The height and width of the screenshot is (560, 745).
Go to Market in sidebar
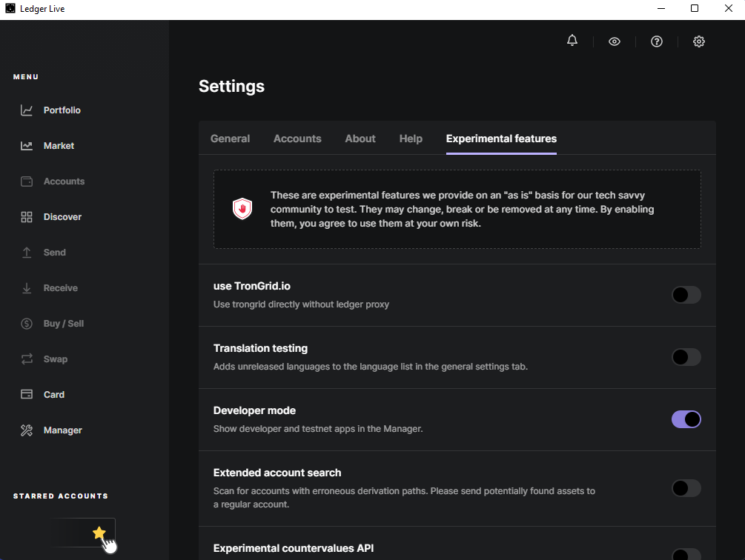click(x=59, y=146)
